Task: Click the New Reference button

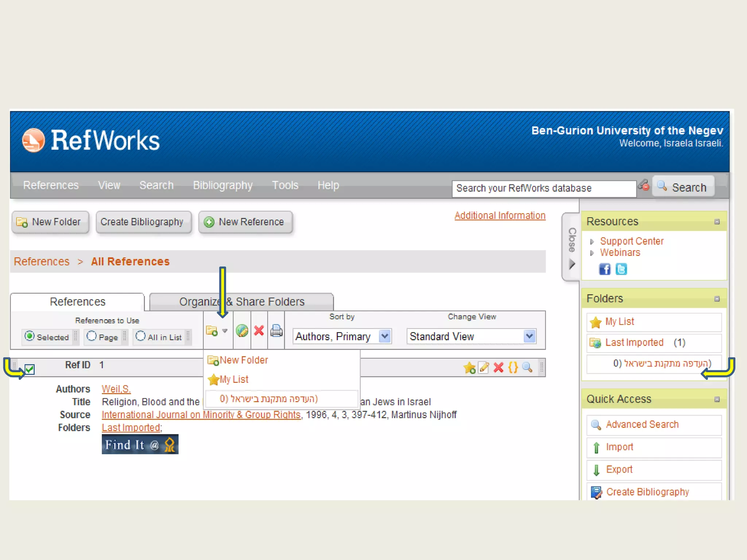Action: coord(245,222)
